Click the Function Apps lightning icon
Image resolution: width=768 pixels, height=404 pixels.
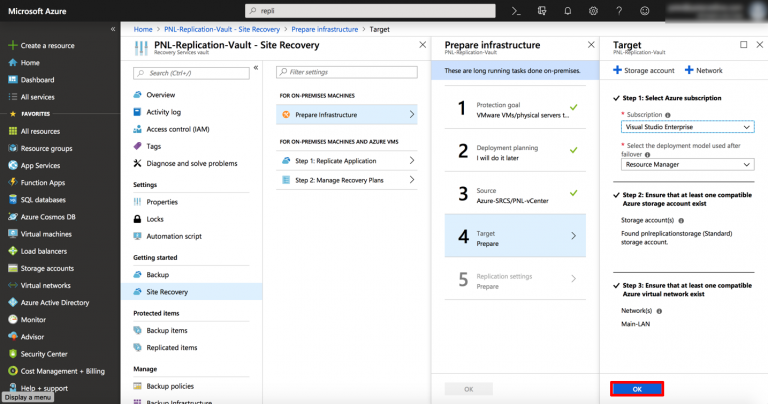click(x=13, y=183)
